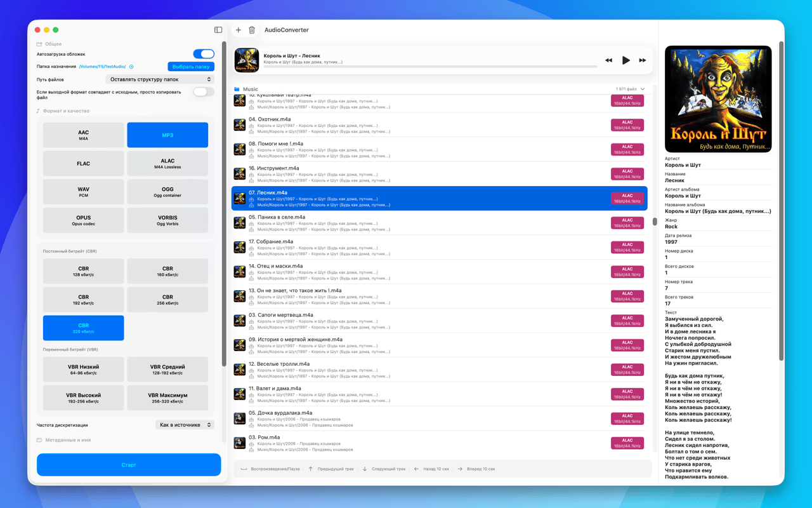Screen dimensions: 812x508
Task: Expand the Метаданные и имя section
Action: (67, 440)
